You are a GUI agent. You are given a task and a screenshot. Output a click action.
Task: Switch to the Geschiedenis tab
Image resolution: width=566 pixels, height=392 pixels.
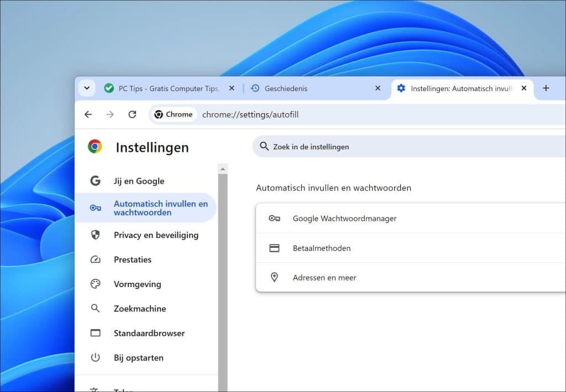point(316,88)
